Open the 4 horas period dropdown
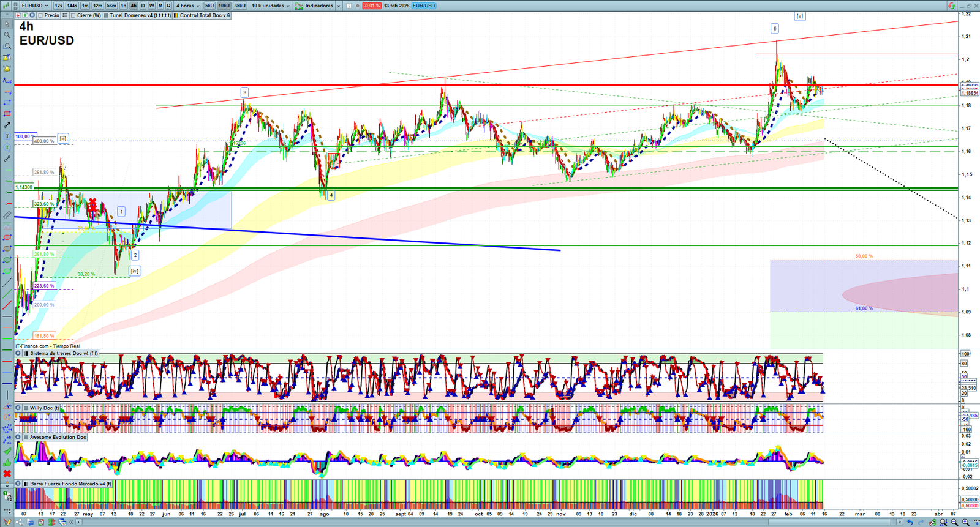The image size is (980, 527). (187, 6)
